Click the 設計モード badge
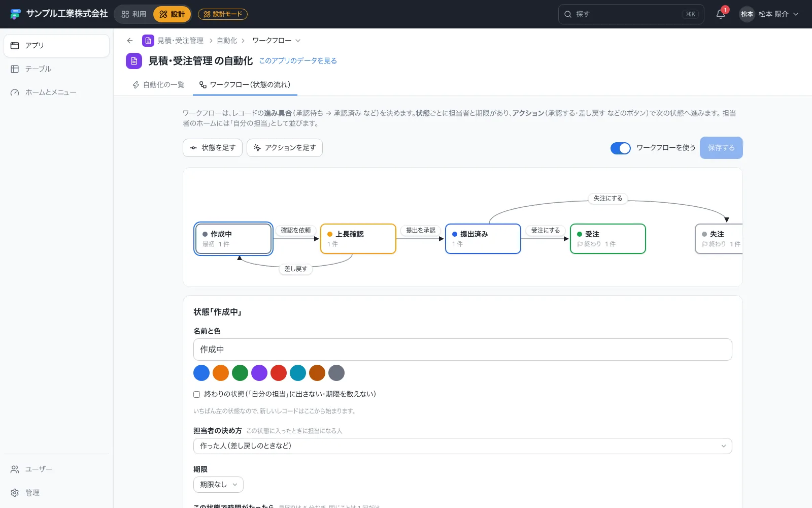 click(x=223, y=14)
